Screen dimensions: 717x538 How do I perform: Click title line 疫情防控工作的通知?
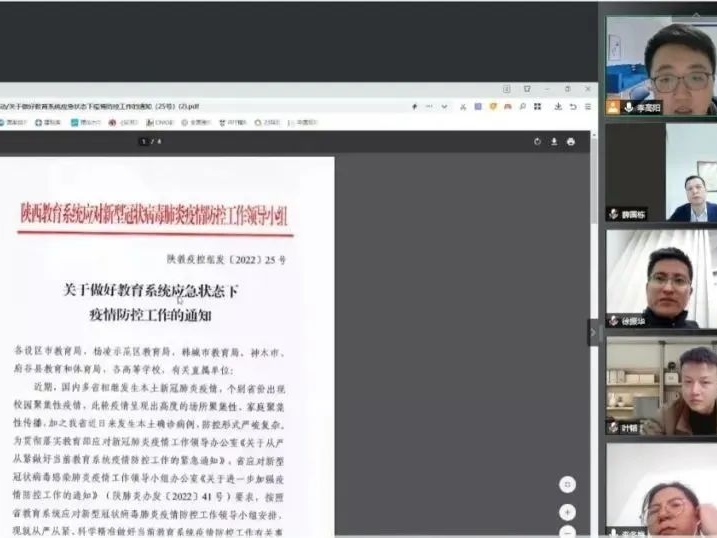click(x=150, y=315)
